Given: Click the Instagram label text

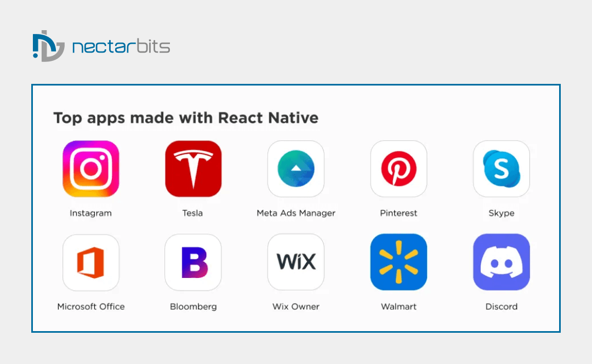Looking at the screenshot, I should 90,213.
